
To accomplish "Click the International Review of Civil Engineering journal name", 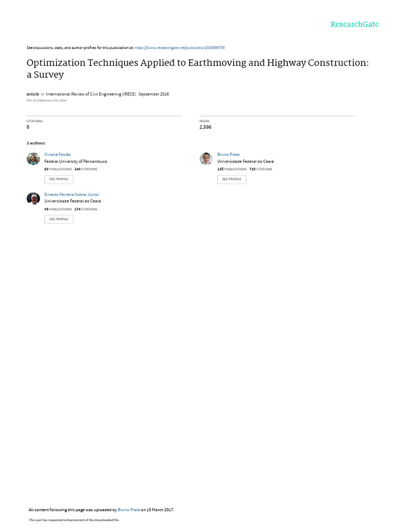I will pyautogui.click(x=90, y=94).
